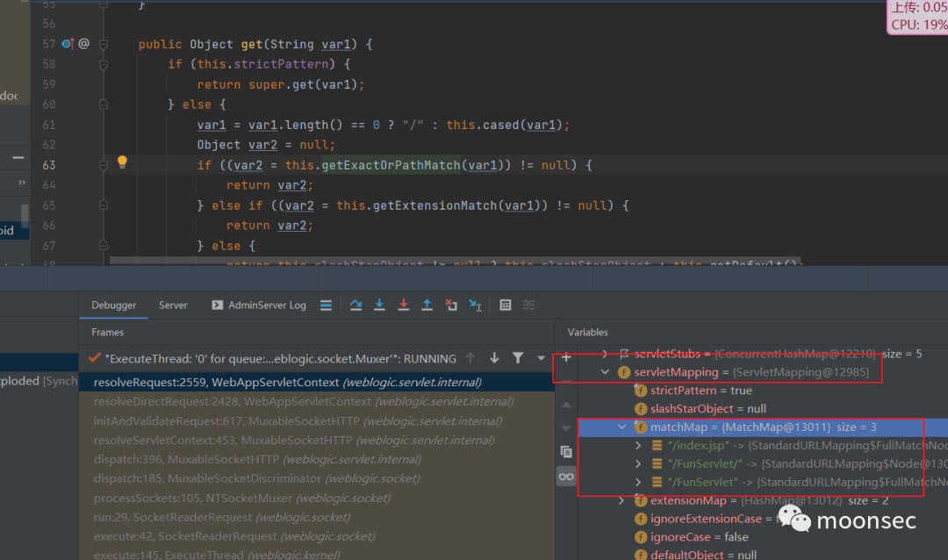Select the processSockets:105 NTSocketMuxer frame

point(317,499)
